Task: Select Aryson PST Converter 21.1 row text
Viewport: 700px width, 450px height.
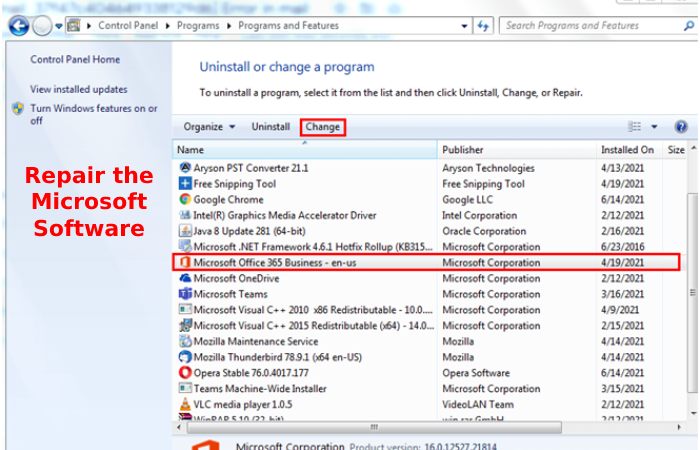Action: (x=251, y=168)
